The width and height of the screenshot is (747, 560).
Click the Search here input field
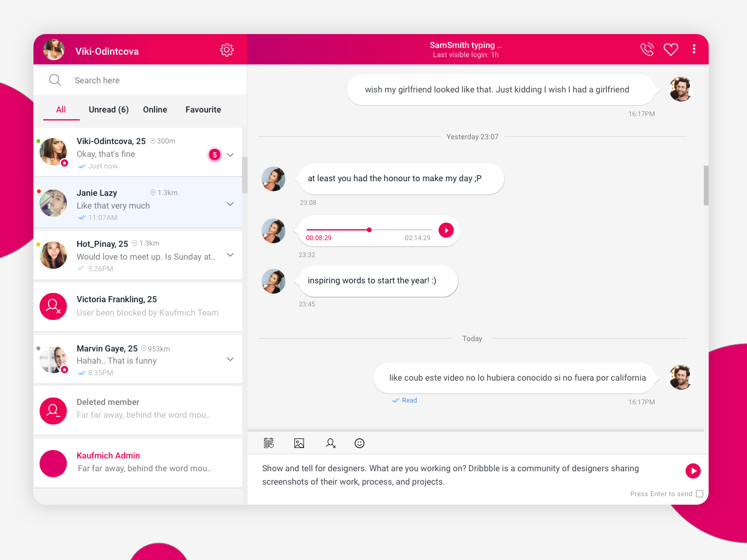(x=140, y=80)
